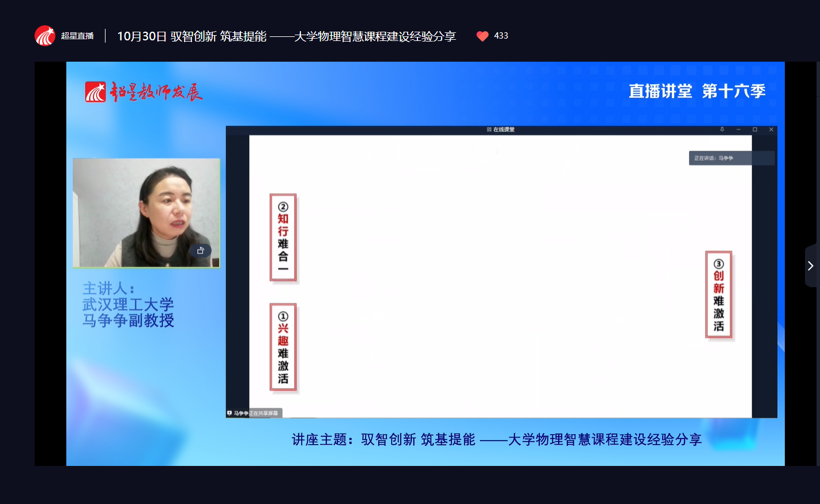Click the speaker's webcam thumbnail
820x504 pixels.
click(x=146, y=213)
